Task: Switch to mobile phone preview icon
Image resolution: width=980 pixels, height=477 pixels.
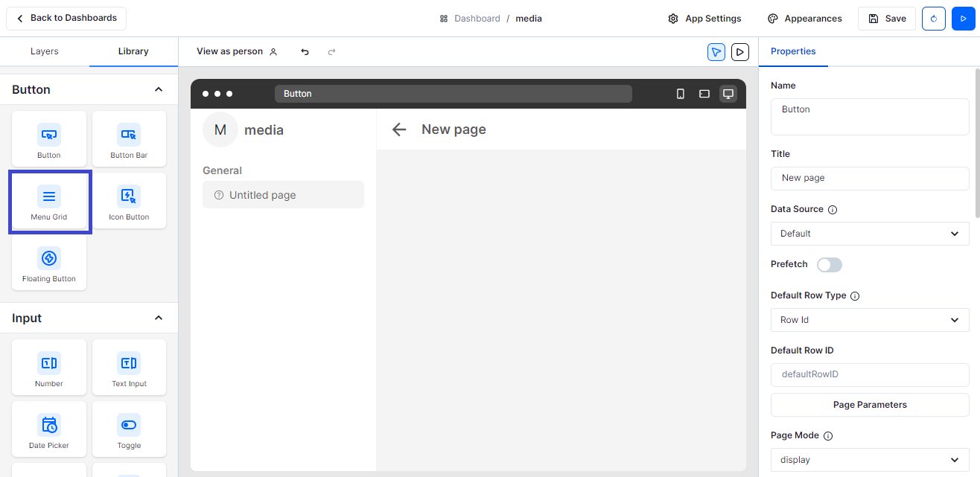Action: coord(680,94)
